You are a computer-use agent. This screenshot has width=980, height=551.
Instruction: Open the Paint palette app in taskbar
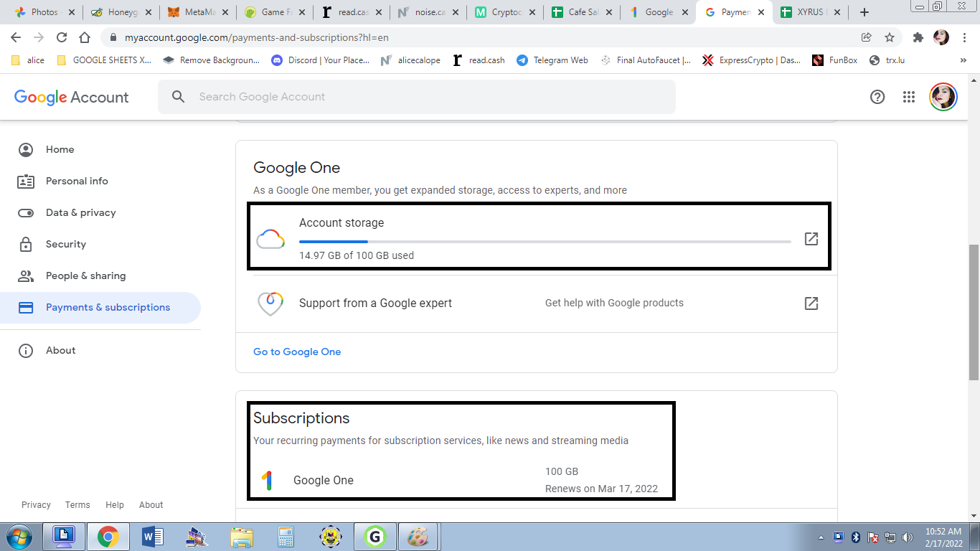(x=418, y=537)
